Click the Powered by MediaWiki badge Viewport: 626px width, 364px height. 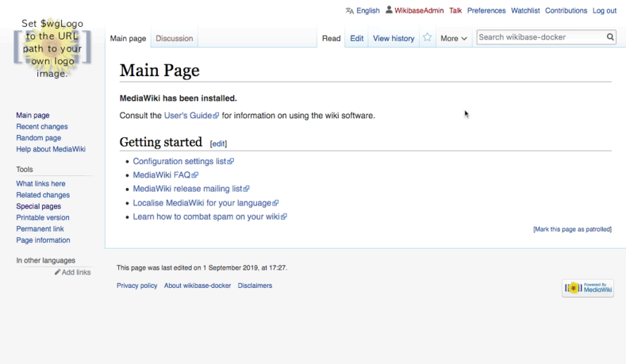tap(588, 288)
